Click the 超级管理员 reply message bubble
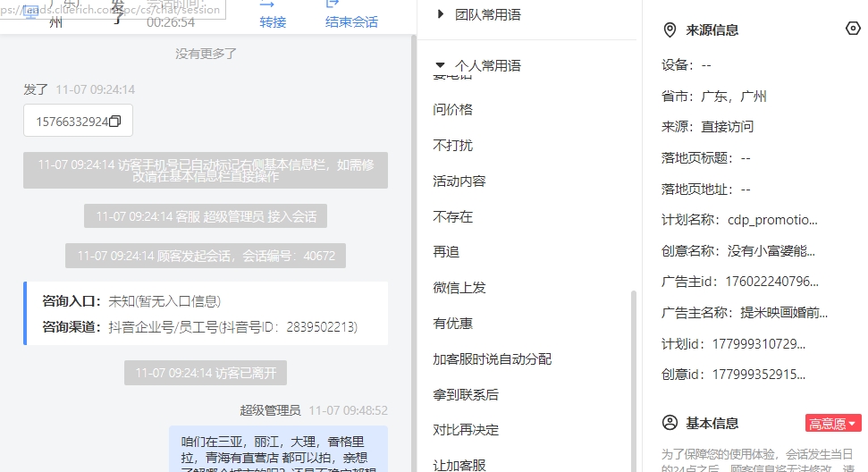This screenshot has height=472, width=868. pos(278,450)
